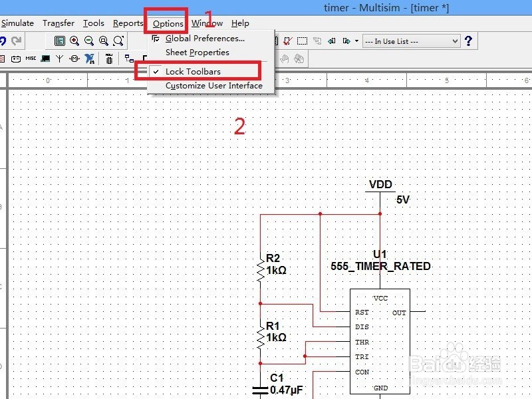Open Multisim help question mark icon
Viewport: 532px width, 399px height.
[x=469, y=41]
